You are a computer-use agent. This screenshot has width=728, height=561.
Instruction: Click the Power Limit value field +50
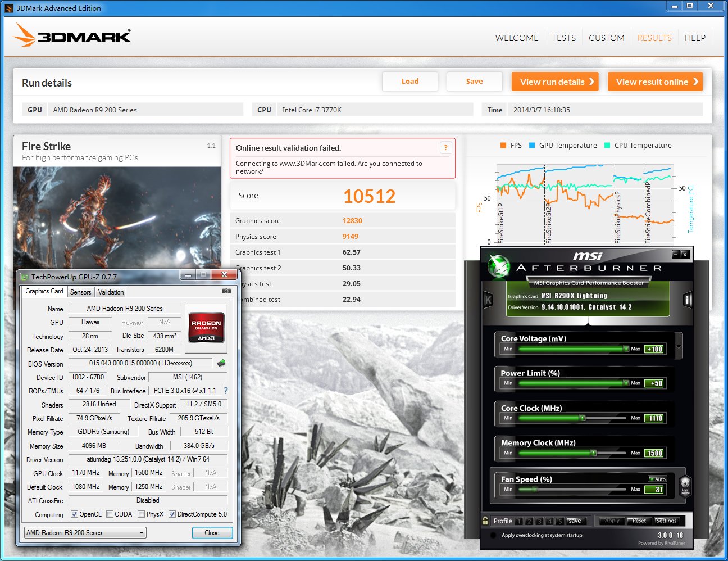point(654,383)
